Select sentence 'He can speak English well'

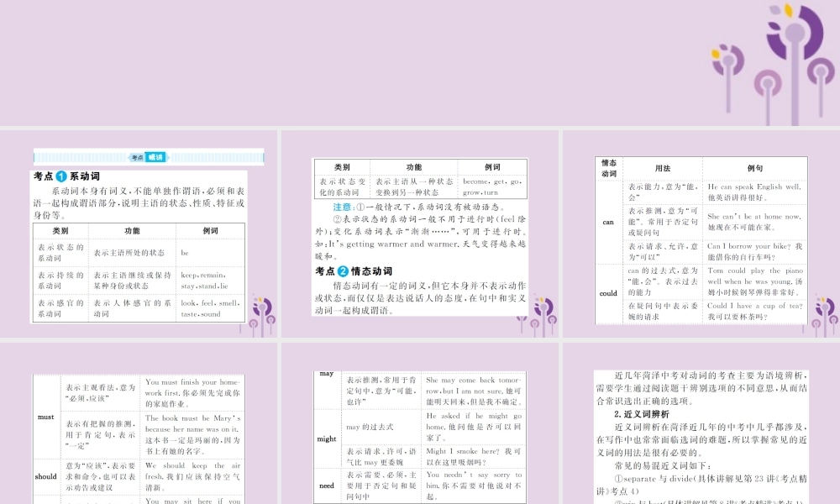[753, 186]
